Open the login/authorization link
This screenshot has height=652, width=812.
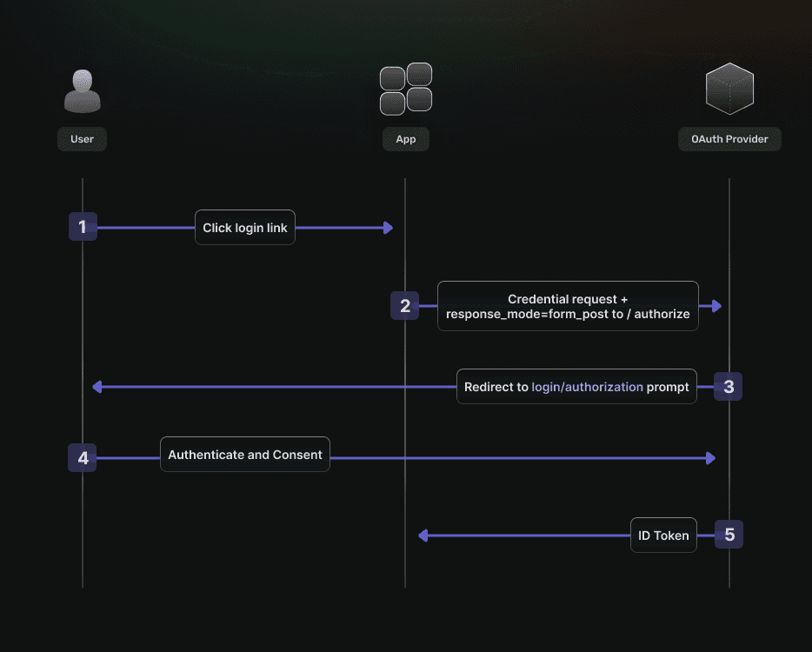[587, 387]
